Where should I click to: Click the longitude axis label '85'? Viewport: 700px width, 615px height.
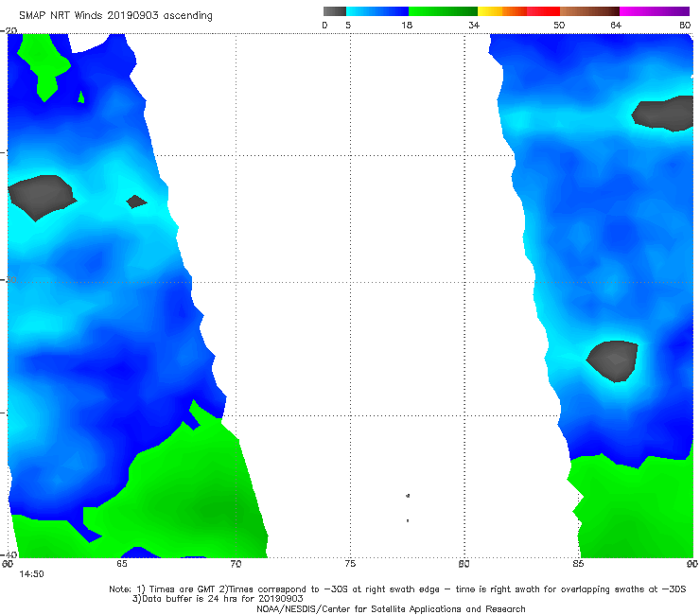578,564
